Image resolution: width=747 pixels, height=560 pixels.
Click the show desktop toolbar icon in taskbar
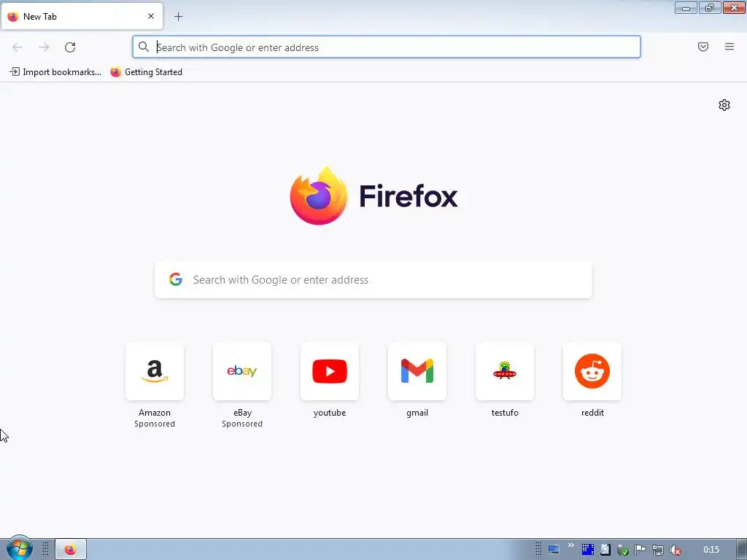(554, 550)
